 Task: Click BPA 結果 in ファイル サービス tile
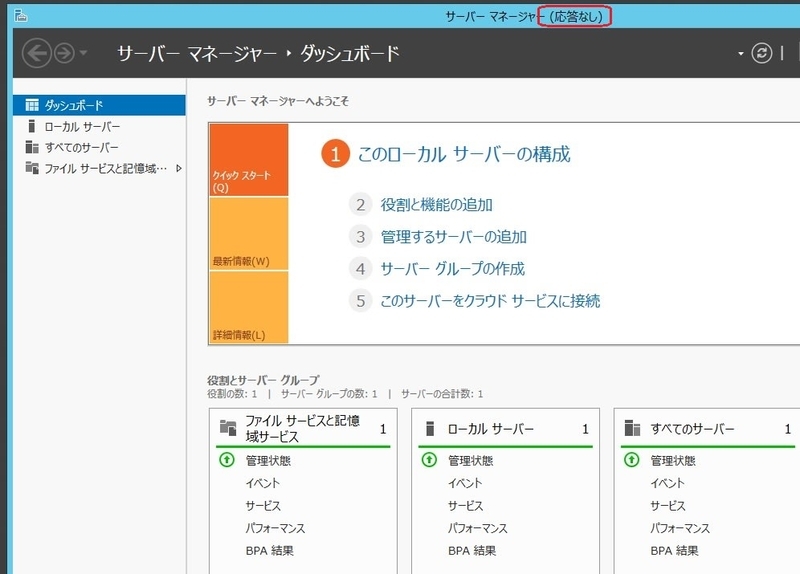[x=269, y=551]
